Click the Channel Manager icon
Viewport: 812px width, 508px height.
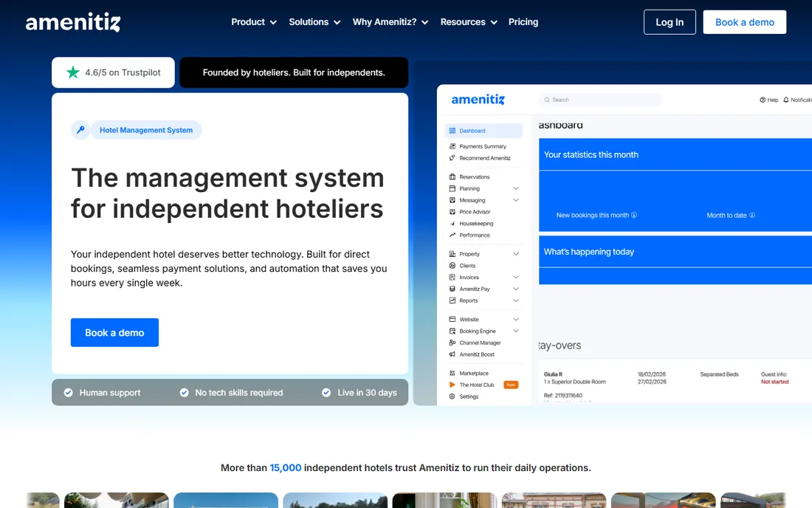tap(452, 343)
